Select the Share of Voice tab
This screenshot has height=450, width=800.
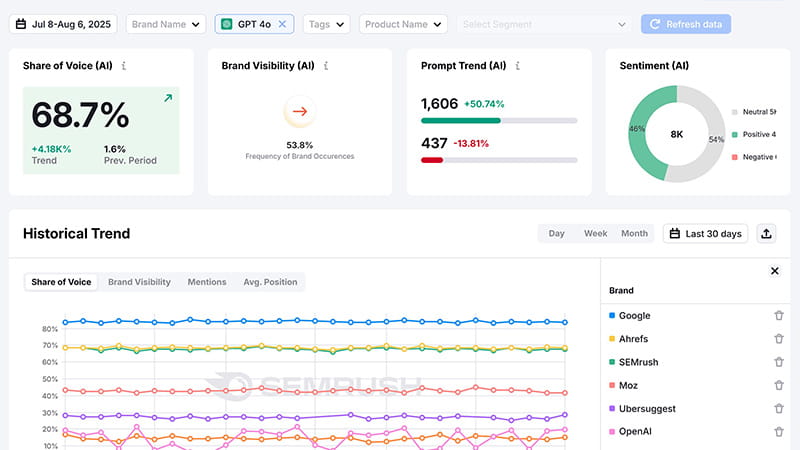tap(61, 282)
